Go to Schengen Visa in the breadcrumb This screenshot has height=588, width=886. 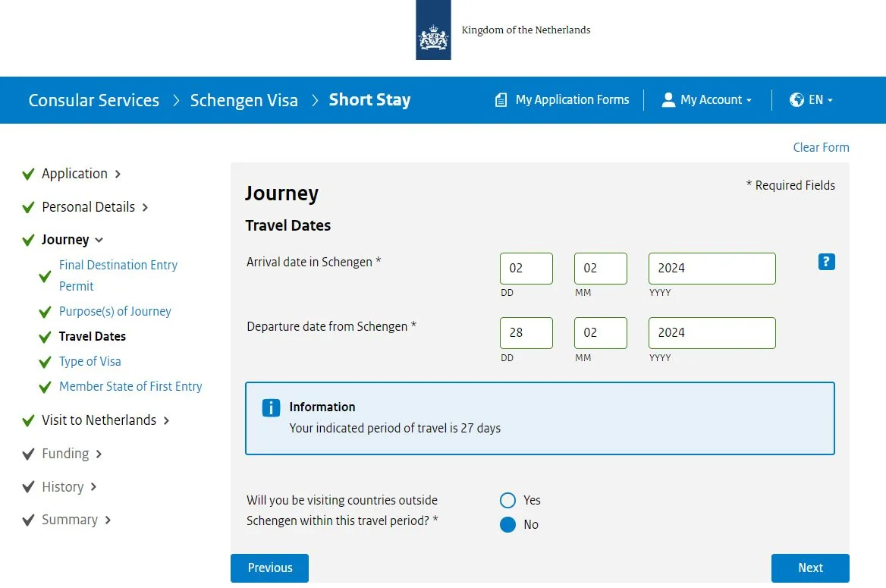pyautogui.click(x=243, y=99)
